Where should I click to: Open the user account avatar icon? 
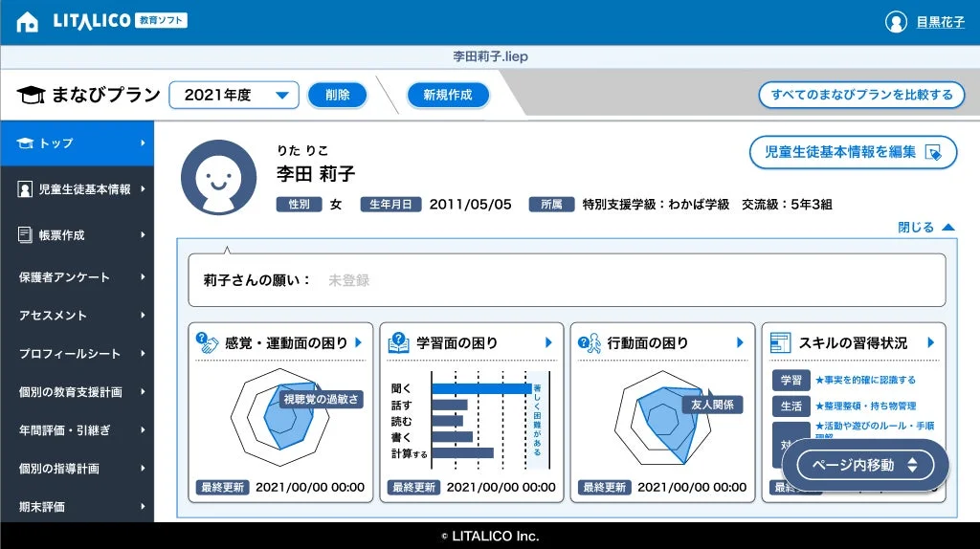pos(896,22)
